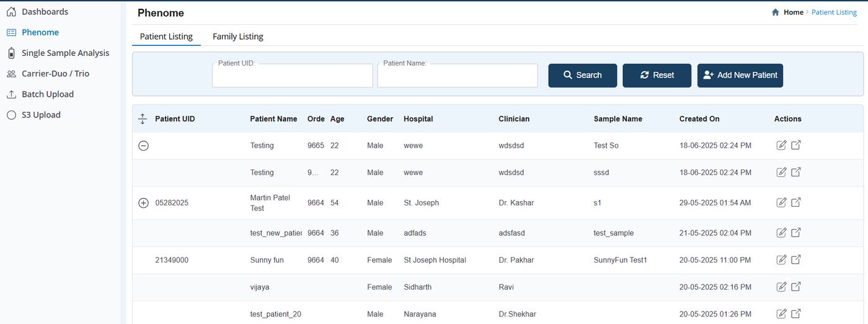Image resolution: width=868 pixels, height=324 pixels.
Task: Click the adsfasd clinician cell
Action: [511, 233]
